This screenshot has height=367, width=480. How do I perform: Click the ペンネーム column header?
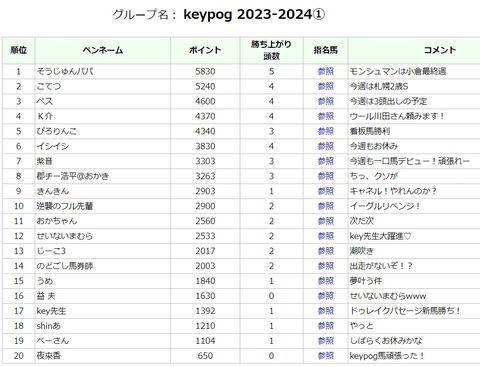103,50
